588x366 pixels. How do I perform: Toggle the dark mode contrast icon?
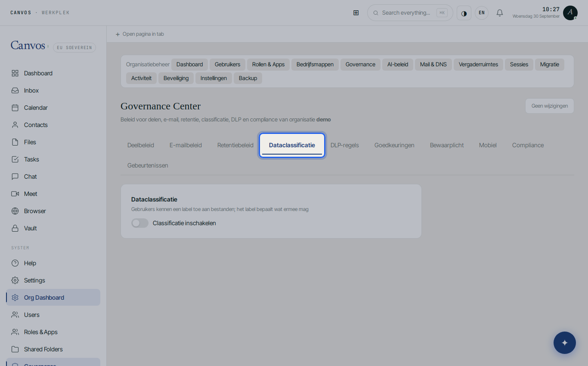tap(464, 13)
